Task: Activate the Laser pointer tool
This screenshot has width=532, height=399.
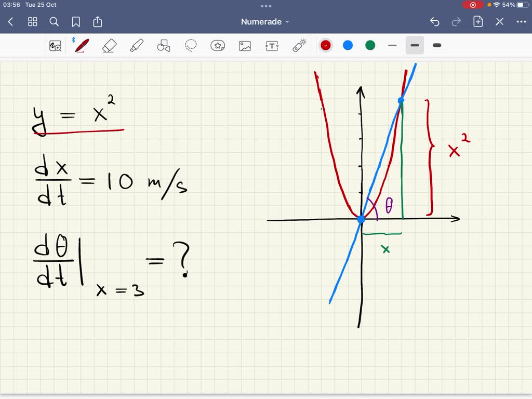Action: (299, 46)
